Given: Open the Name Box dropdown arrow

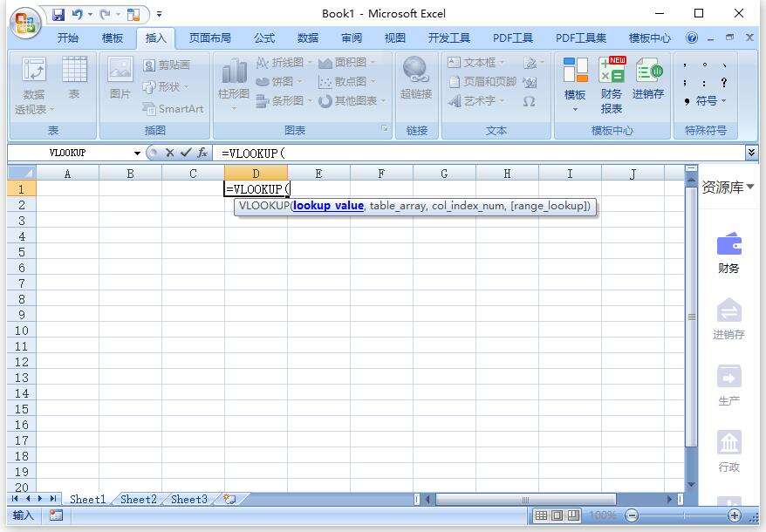Looking at the screenshot, I should coord(137,153).
